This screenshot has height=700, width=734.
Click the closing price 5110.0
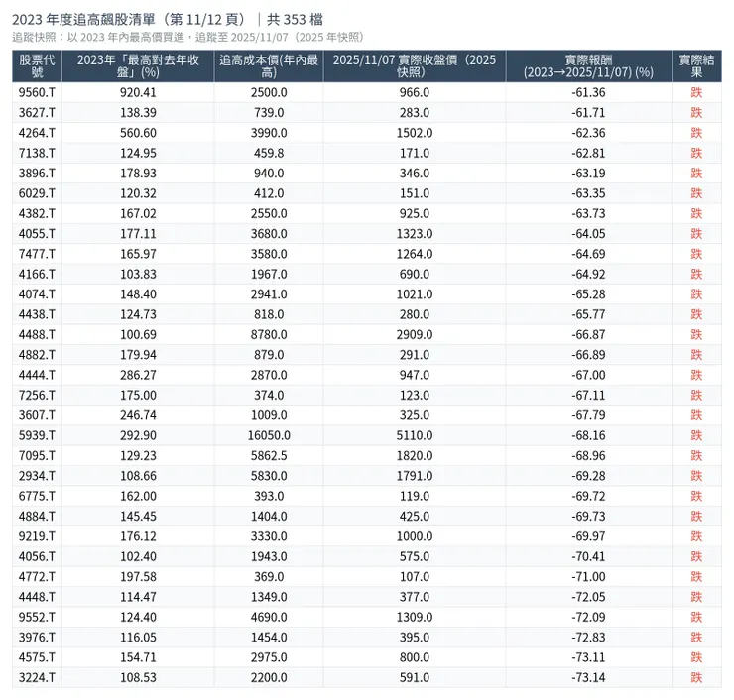pyautogui.click(x=415, y=435)
